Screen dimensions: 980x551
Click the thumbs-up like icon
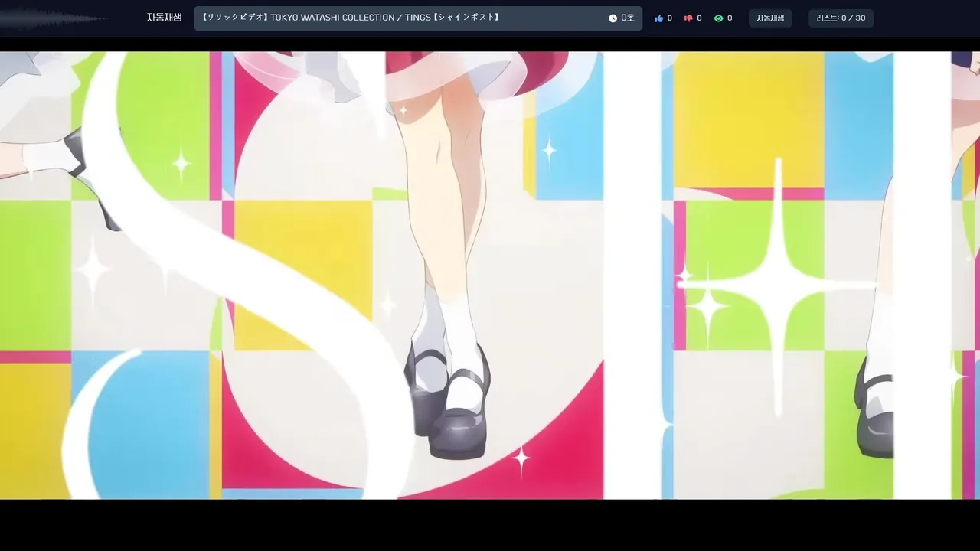658,18
